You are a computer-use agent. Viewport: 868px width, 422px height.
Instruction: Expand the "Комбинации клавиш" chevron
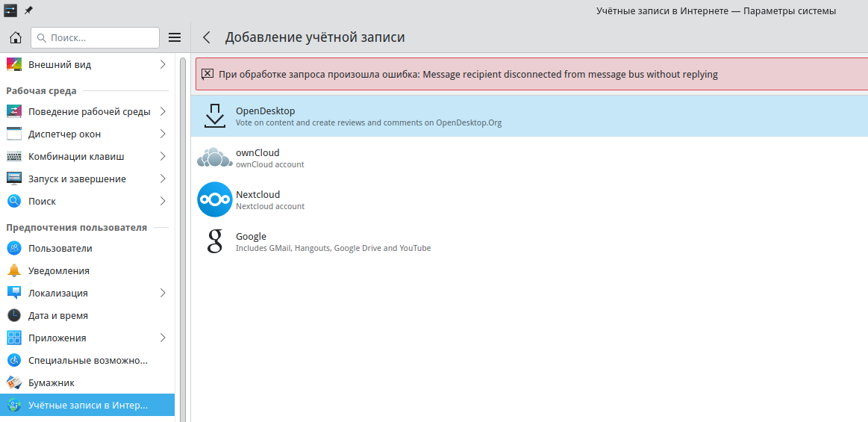[x=163, y=156]
